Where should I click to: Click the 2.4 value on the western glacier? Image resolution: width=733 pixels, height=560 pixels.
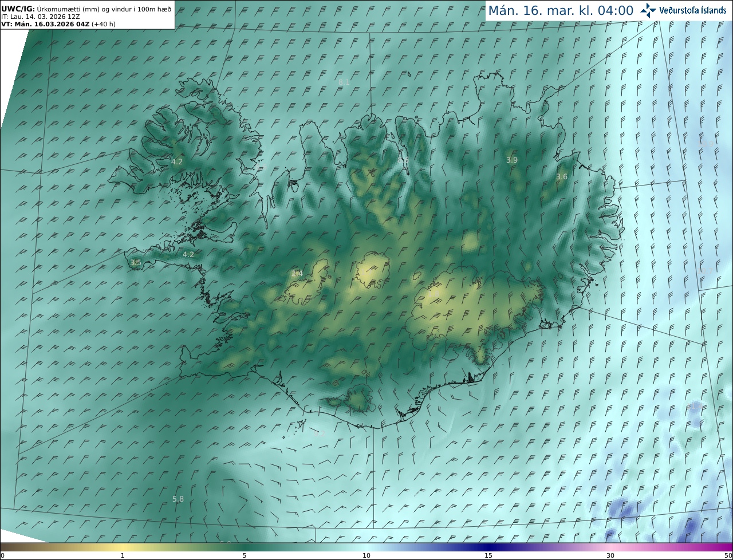click(x=297, y=274)
